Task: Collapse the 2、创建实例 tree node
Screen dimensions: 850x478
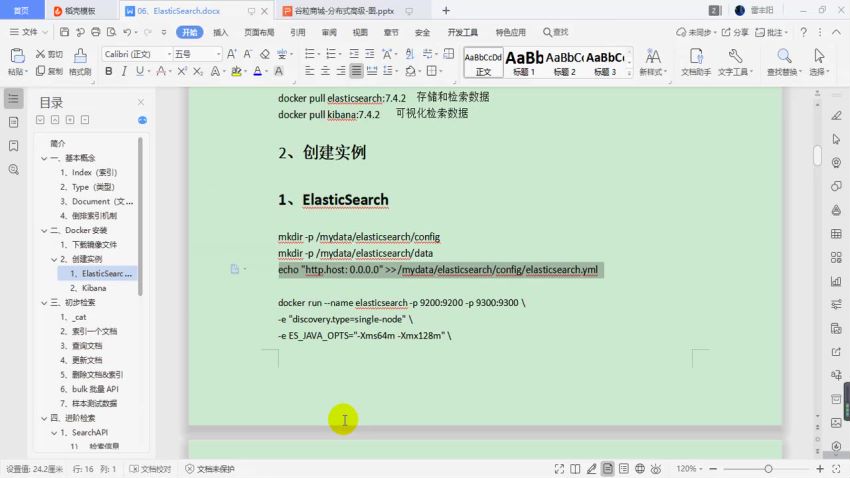Action: [x=54, y=259]
